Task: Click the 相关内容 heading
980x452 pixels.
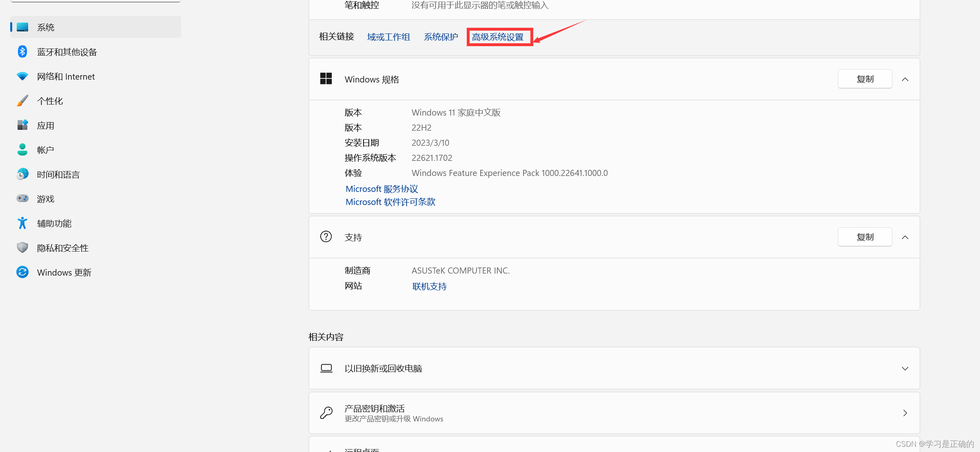Action: tap(326, 337)
